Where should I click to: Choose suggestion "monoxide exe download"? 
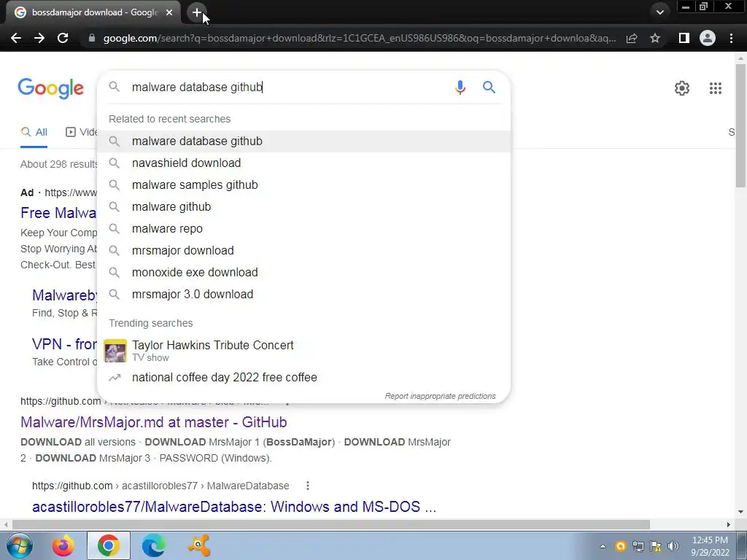coord(303,273)
